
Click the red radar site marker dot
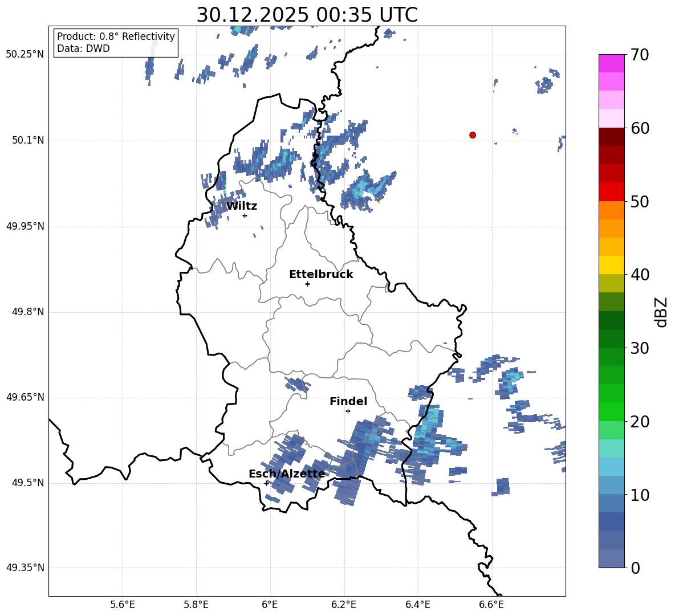coord(473,135)
